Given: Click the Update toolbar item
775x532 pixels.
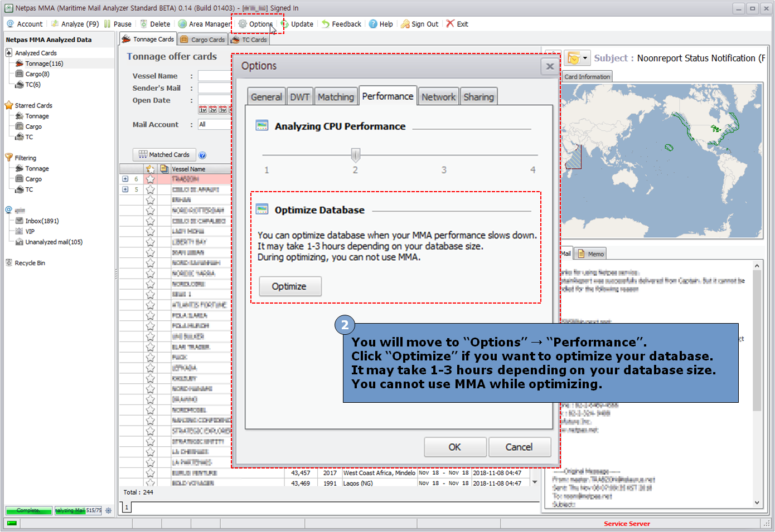Looking at the screenshot, I should point(297,24).
